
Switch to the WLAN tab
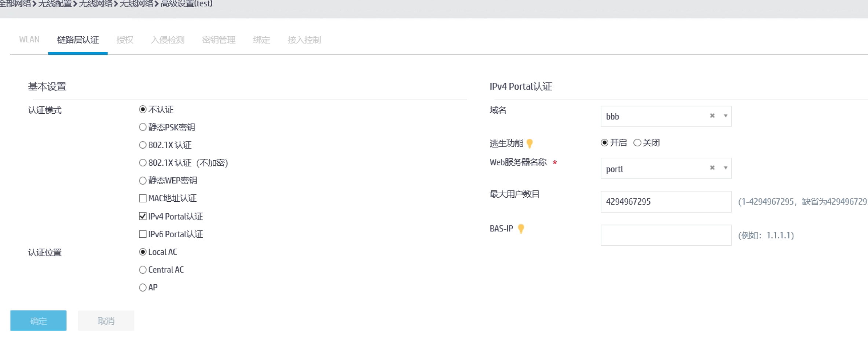click(29, 40)
